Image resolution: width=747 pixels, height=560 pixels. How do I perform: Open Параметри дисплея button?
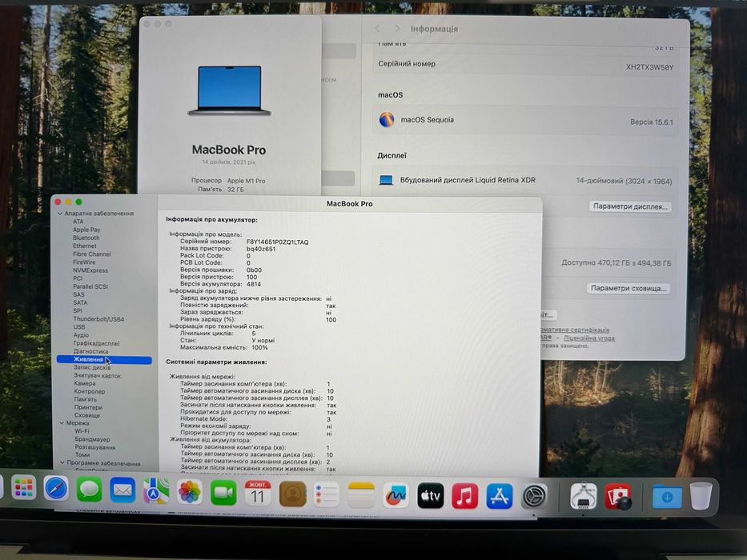click(630, 206)
